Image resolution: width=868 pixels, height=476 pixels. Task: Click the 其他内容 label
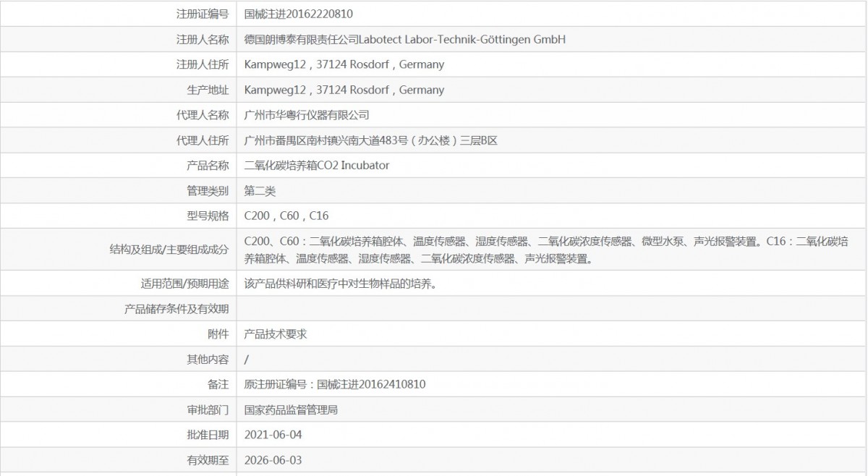(208, 360)
